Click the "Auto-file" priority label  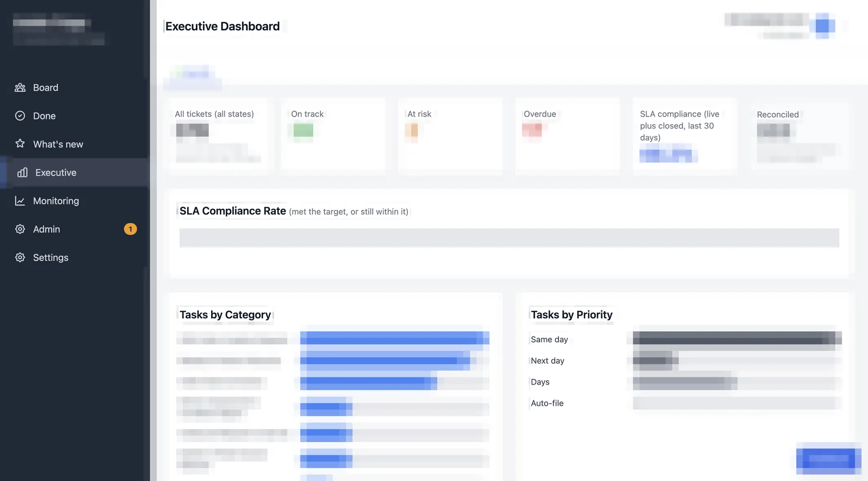pyautogui.click(x=547, y=403)
